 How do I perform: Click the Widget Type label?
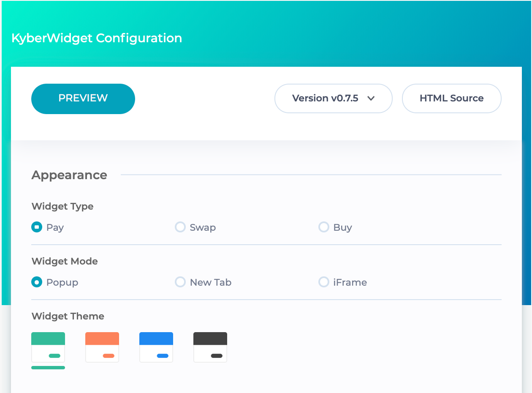click(x=62, y=207)
